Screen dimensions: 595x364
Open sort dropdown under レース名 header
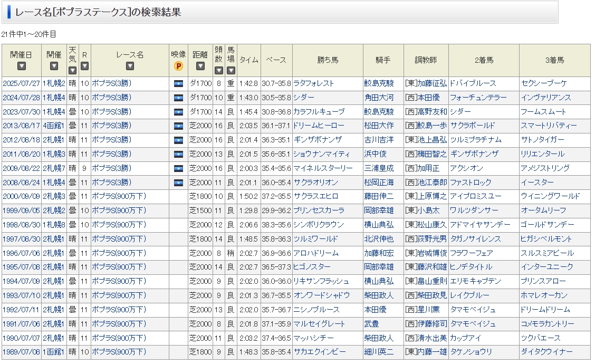(x=130, y=66)
